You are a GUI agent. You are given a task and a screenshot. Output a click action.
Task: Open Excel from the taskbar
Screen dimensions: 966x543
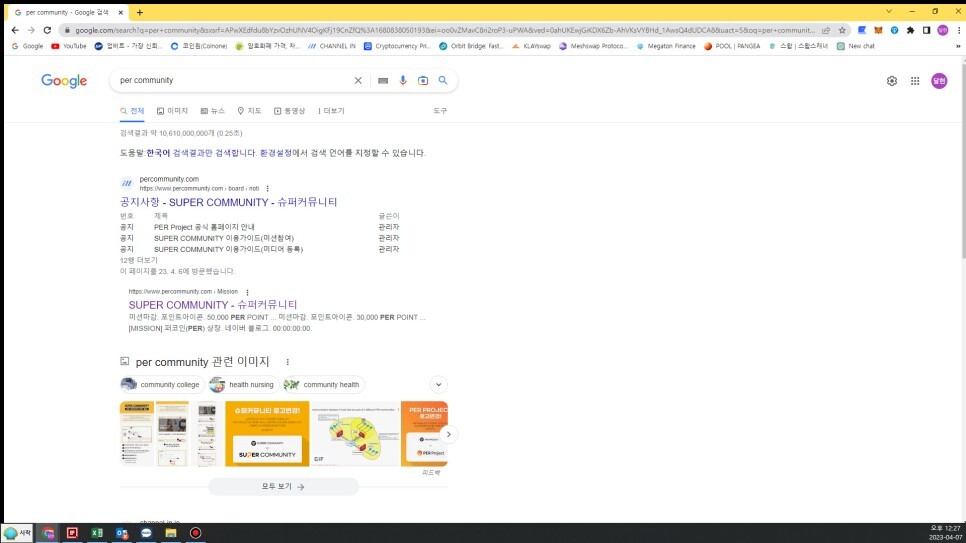pyautogui.click(x=97, y=533)
